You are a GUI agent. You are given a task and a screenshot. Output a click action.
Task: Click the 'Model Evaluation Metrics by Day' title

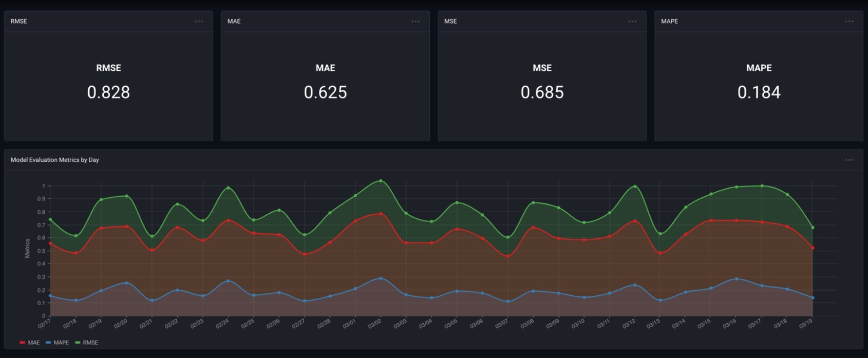coord(55,160)
